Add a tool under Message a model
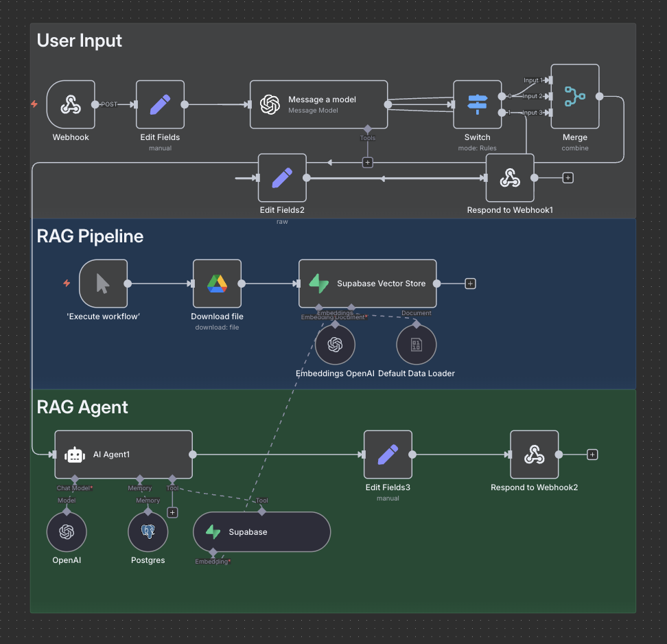Image resolution: width=667 pixels, height=644 pixels. point(368,163)
